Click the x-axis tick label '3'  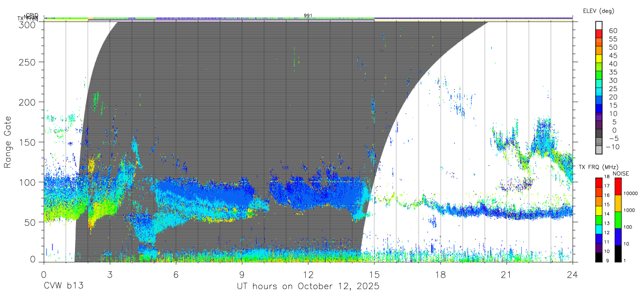pyautogui.click(x=110, y=274)
